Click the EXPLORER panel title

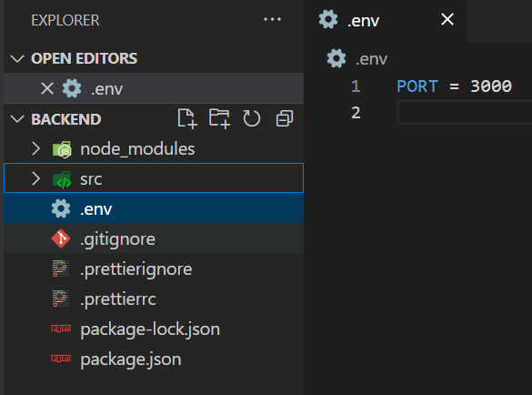pyautogui.click(x=65, y=20)
